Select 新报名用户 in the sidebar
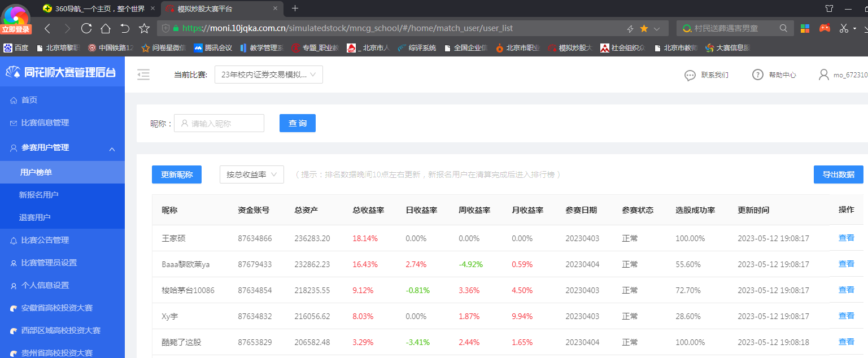 click(38, 195)
